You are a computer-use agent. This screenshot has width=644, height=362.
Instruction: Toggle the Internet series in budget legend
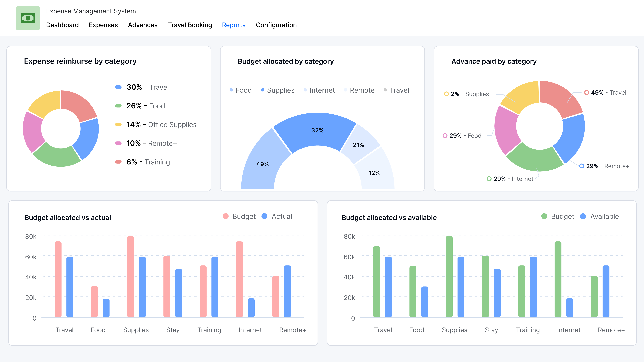pyautogui.click(x=319, y=90)
